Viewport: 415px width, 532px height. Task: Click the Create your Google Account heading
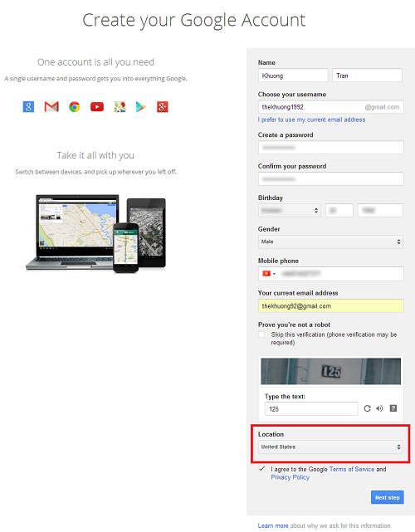pyautogui.click(x=193, y=21)
